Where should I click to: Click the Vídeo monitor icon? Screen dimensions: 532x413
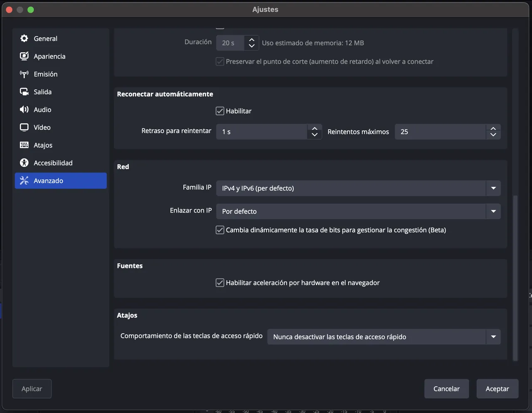coord(24,127)
